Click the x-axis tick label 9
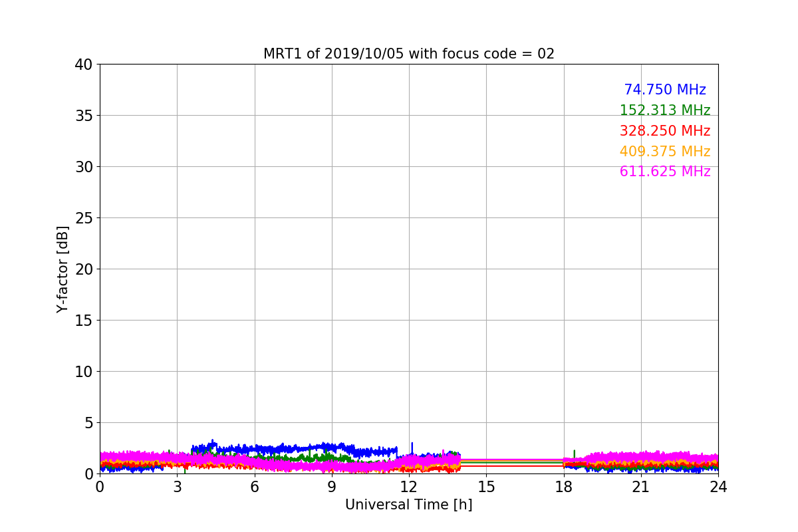Screen dimensions: 798x532 coord(332,486)
